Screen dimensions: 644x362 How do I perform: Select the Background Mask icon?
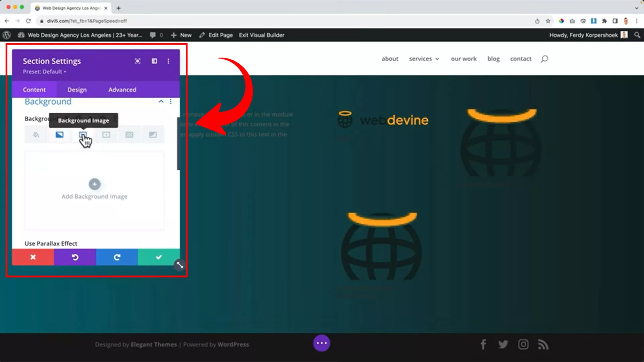point(153,135)
